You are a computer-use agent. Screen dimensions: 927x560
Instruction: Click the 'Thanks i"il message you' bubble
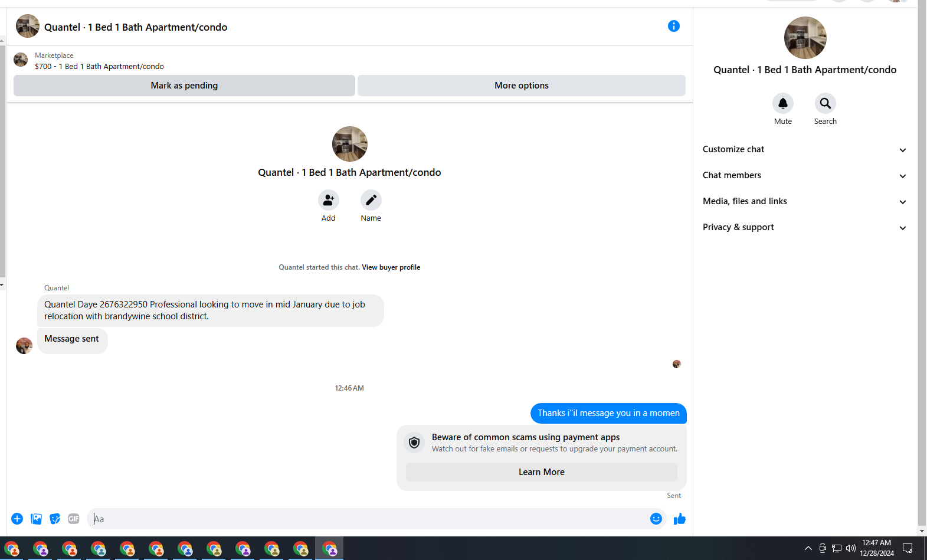point(608,413)
